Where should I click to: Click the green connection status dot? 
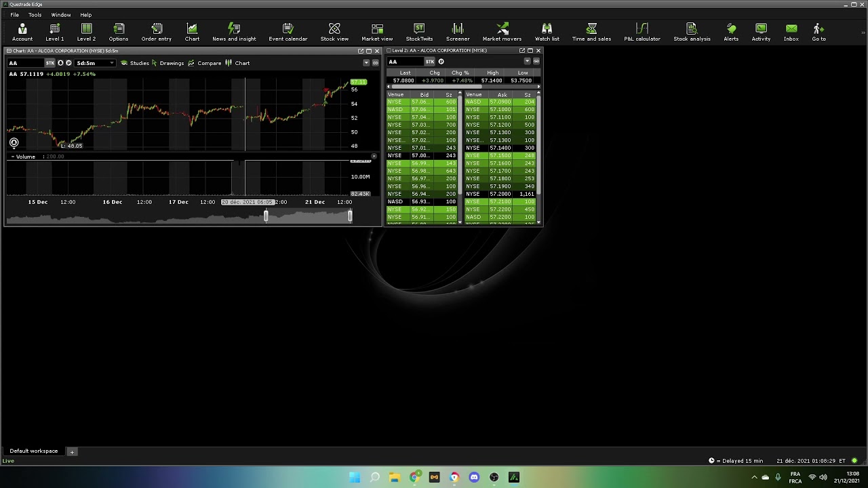854,461
